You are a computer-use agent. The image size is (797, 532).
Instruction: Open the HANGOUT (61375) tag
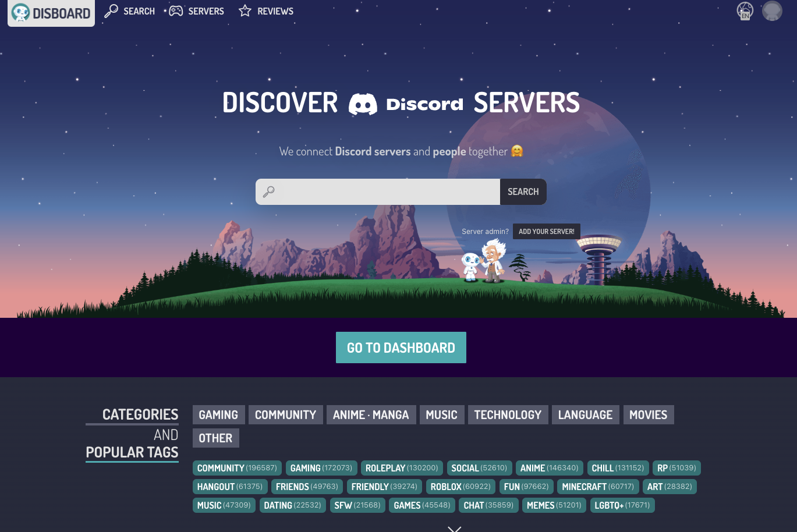pyautogui.click(x=230, y=487)
